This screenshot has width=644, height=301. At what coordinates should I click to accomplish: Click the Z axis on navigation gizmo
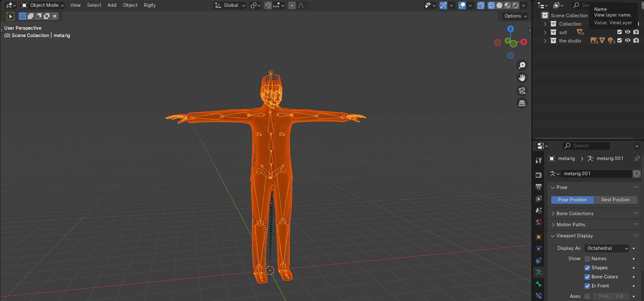[511, 29]
